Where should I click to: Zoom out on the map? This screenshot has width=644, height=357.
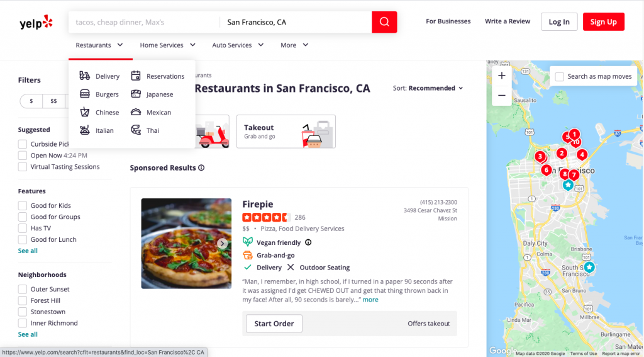pyautogui.click(x=501, y=95)
